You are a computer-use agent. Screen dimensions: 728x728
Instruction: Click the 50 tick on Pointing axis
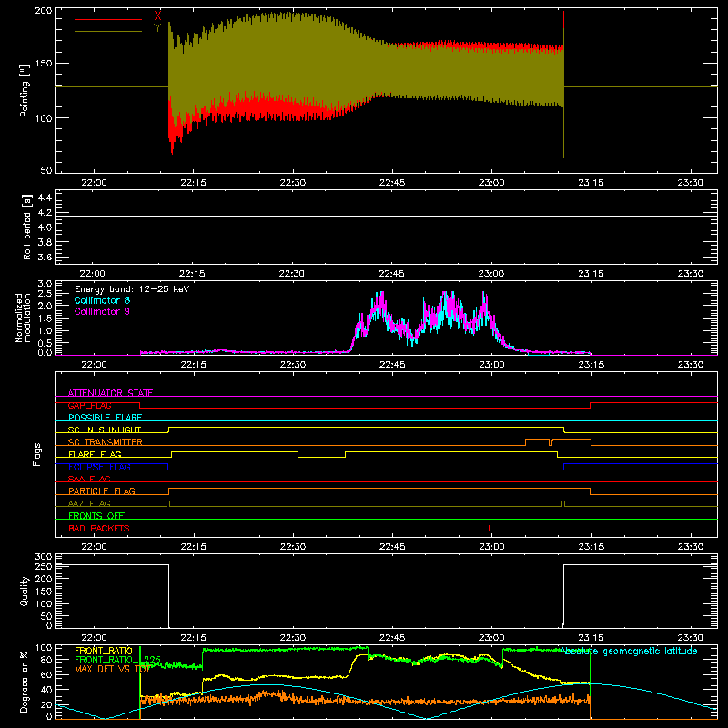(46, 170)
